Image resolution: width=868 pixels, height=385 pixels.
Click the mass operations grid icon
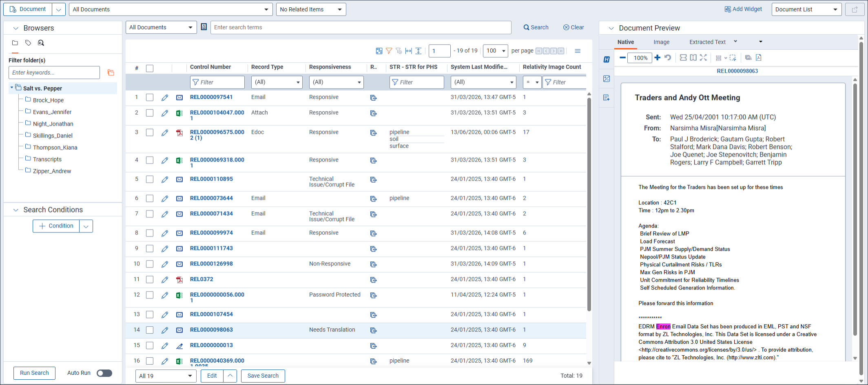point(379,51)
